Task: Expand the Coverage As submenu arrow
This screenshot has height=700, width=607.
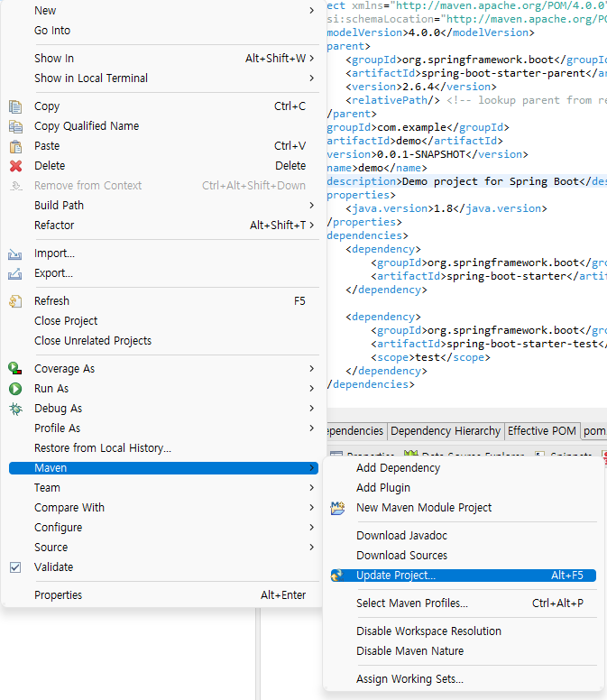Action: pyautogui.click(x=311, y=369)
